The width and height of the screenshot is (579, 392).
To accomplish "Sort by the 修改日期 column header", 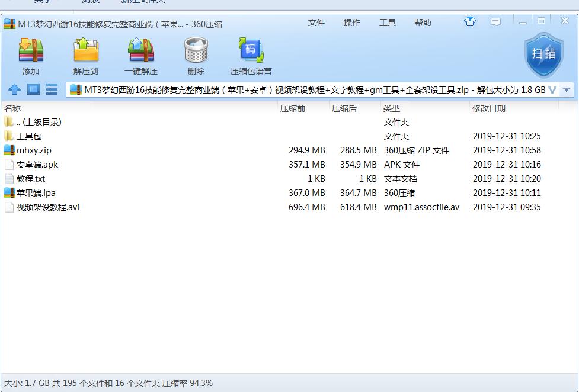I will coord(489,108).
